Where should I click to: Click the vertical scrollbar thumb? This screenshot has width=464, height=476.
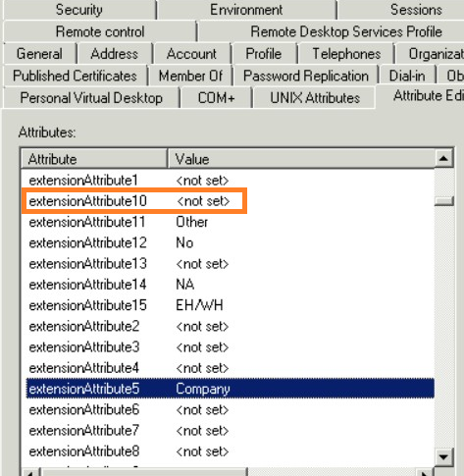(444, 201)
